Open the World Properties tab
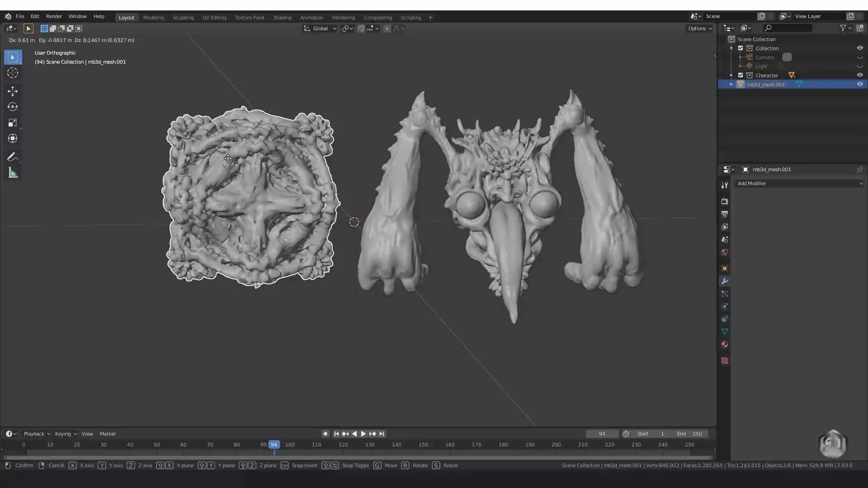 click(725, 252)
